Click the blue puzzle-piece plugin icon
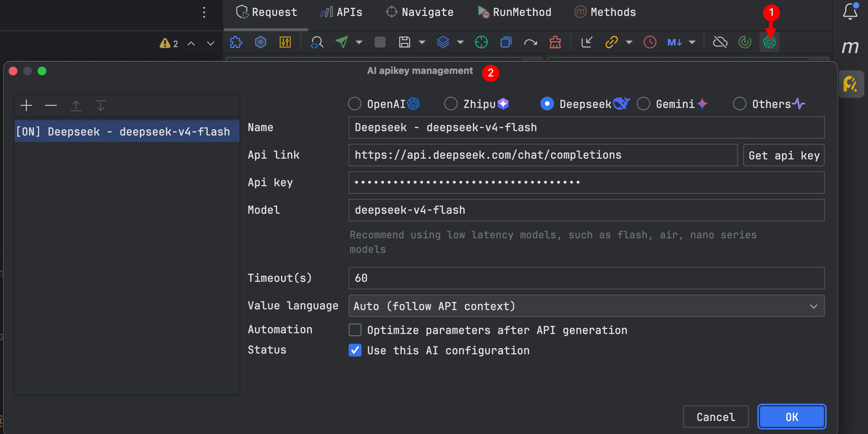868x434 pixels. coord(236,42)
